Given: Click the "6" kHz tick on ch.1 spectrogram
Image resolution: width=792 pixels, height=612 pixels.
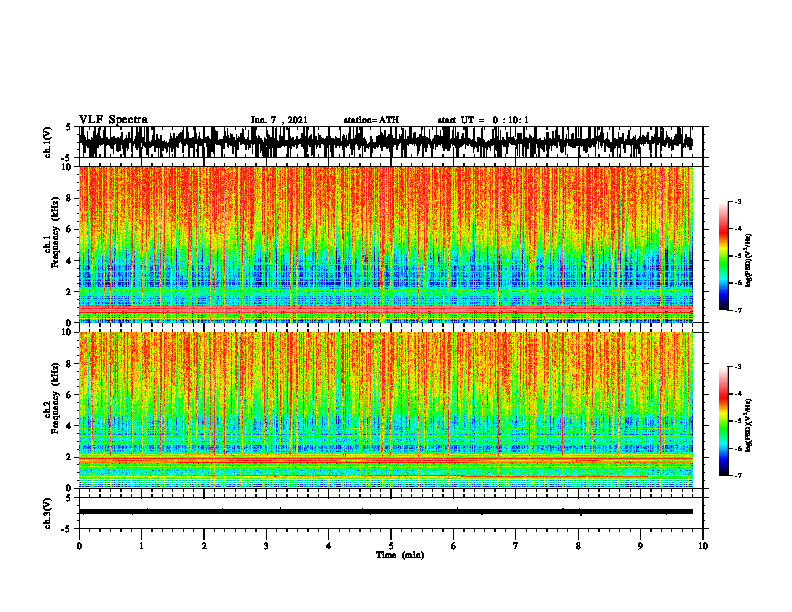Looking at the screenshot, I should tap(70, 229).
